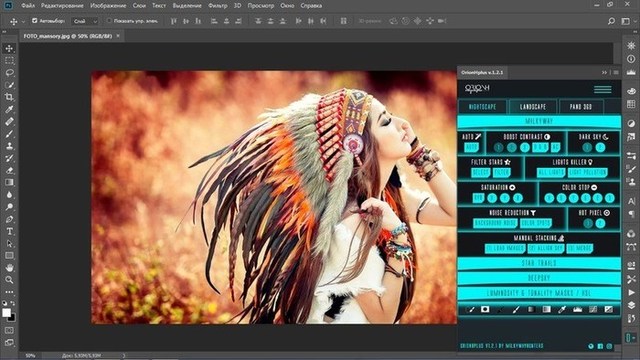This screenshot has width=640, height=360.
Task: Select the Healing Brush tool
Action: 9,122
